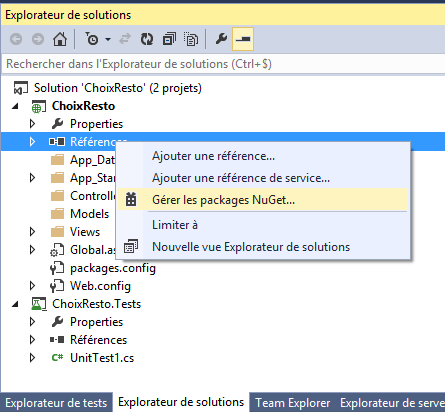The width and height of the screenshot is (445, 412).
Task: Click the Web.config file icon
Action: (x=57, y=286)
